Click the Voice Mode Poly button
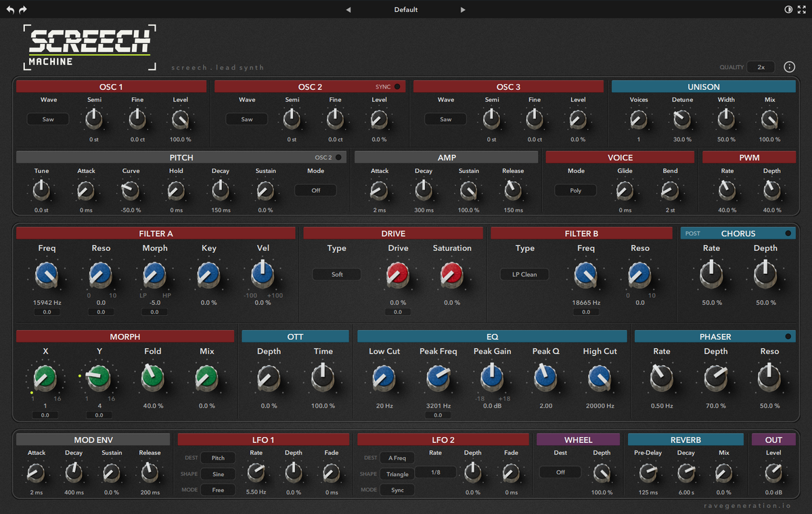The height and width of the screenshot is (514, 812). click(576, 191)
